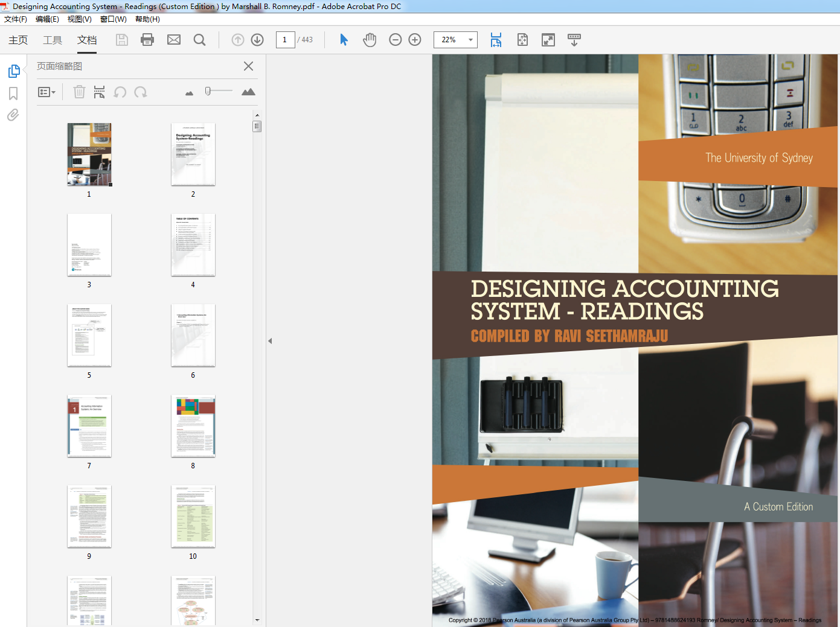Viewport: 840px width, 627px height.
Task: Switch to the 工具 tab
Action: point(53,40)
